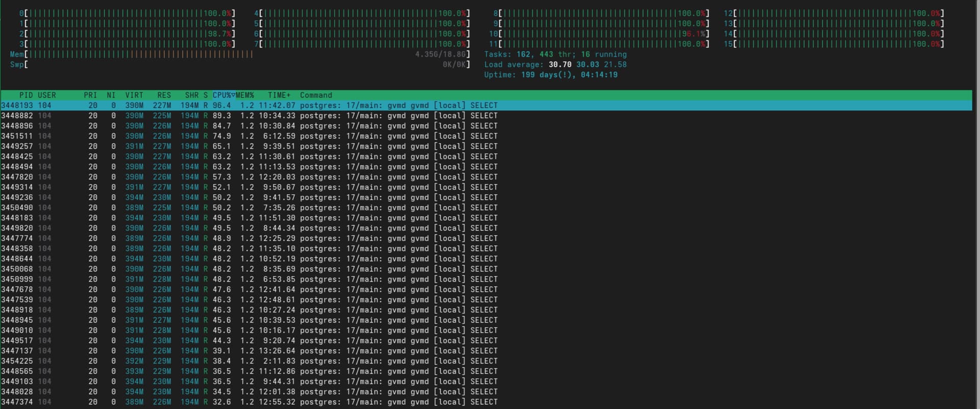This screenshot has width=980, height=409.
Task: Click the Load average readout
Action: tap(555, 64)
